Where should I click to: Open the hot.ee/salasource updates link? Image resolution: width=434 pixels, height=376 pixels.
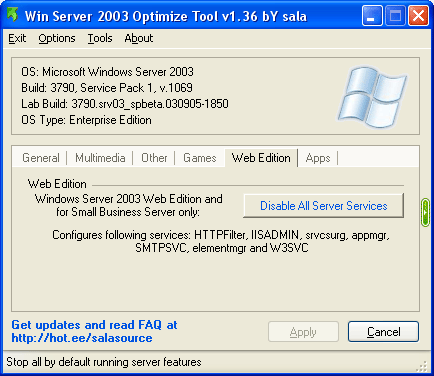(x=82, y=338)
